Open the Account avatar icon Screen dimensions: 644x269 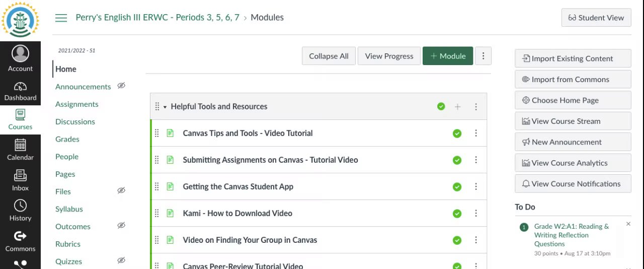(20, 53)
